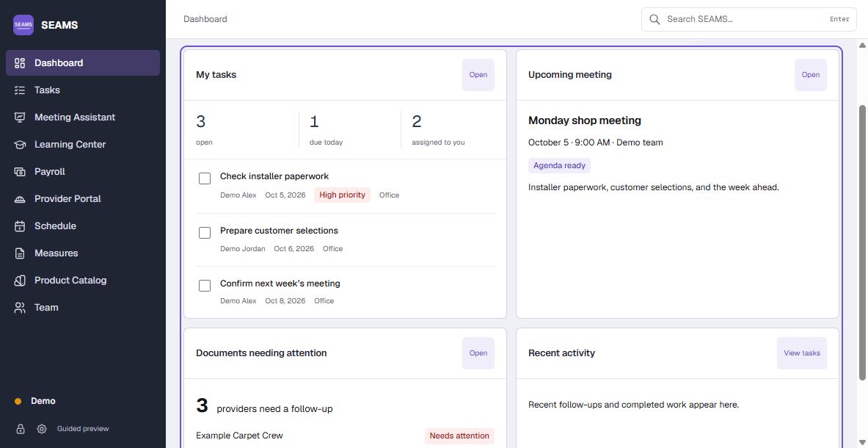The image size is (868, 448).
Task: Click the High priority tag
Action: [x=342, y=195]
